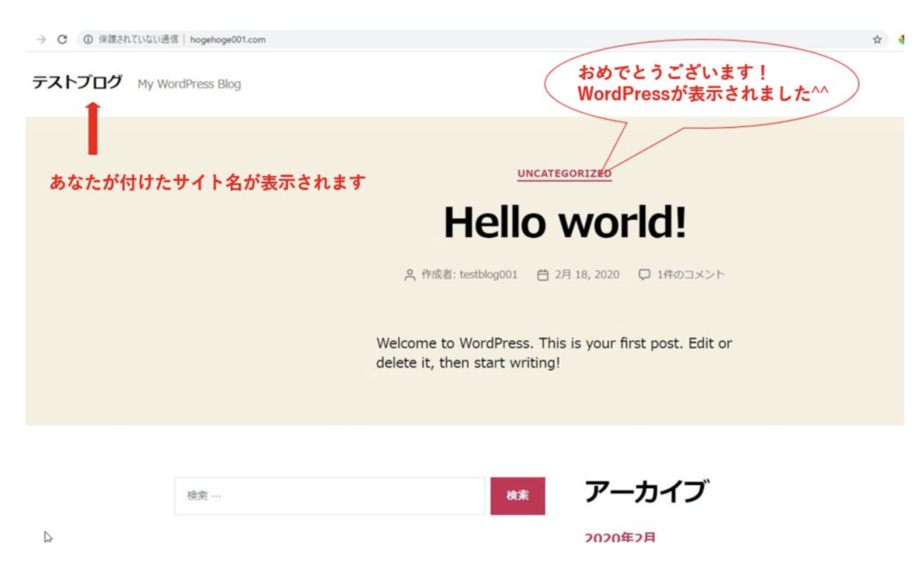Focus the 検索 search input field
The image size is (924, 561).
(330, 495)
